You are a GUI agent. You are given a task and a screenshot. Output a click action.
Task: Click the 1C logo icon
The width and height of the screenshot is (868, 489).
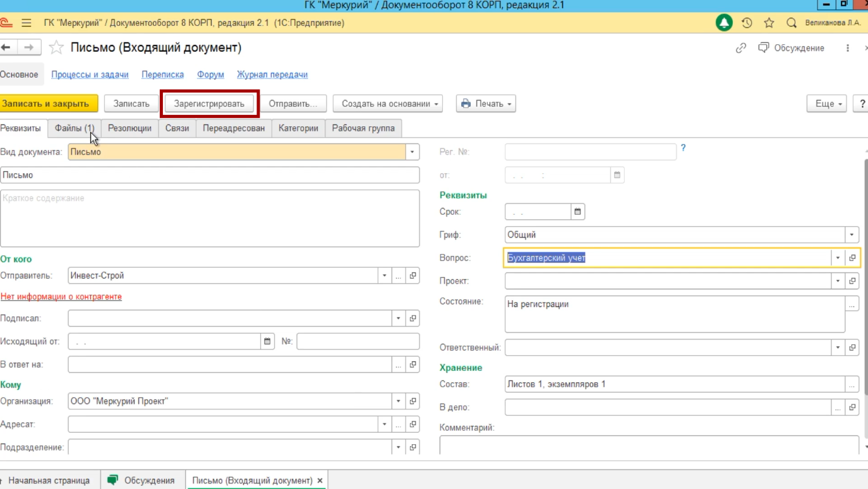6,23
